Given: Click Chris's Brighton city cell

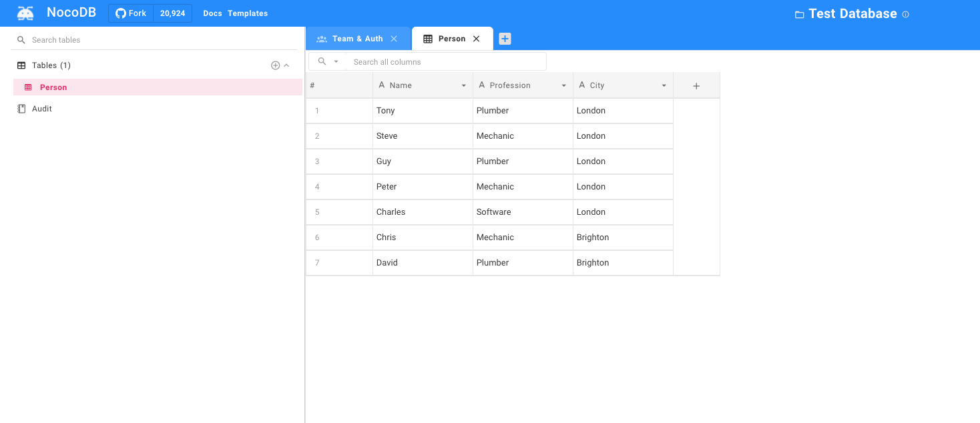Looking at the screenshot, I should click(623, 238).
